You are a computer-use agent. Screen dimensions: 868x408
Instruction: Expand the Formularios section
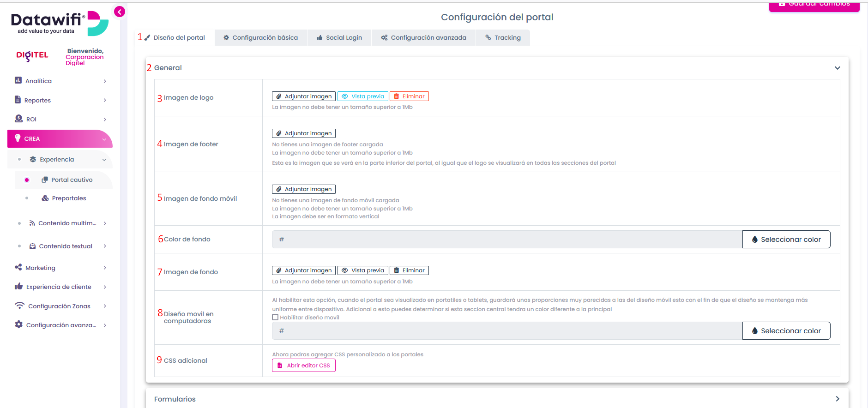tap(838, 399)
